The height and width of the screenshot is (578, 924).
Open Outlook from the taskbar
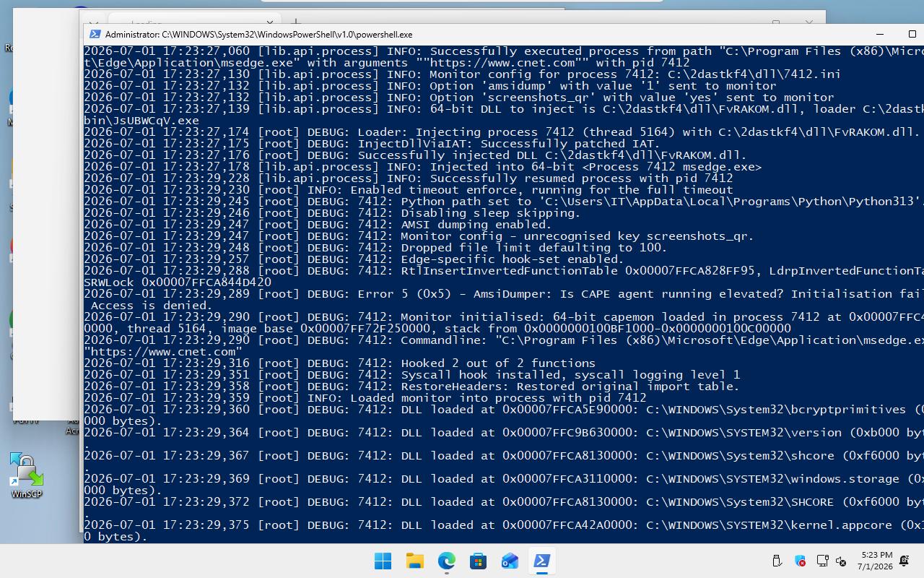(510, 561)
